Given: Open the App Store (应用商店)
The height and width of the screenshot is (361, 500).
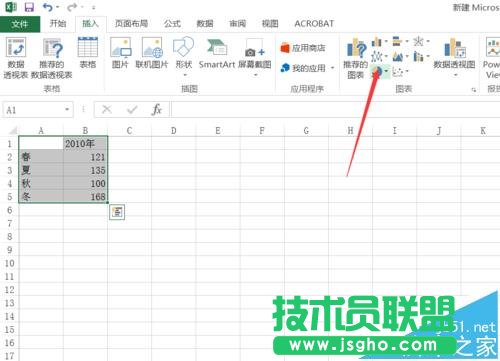Looking at the screenshot, I should [303, 48].
